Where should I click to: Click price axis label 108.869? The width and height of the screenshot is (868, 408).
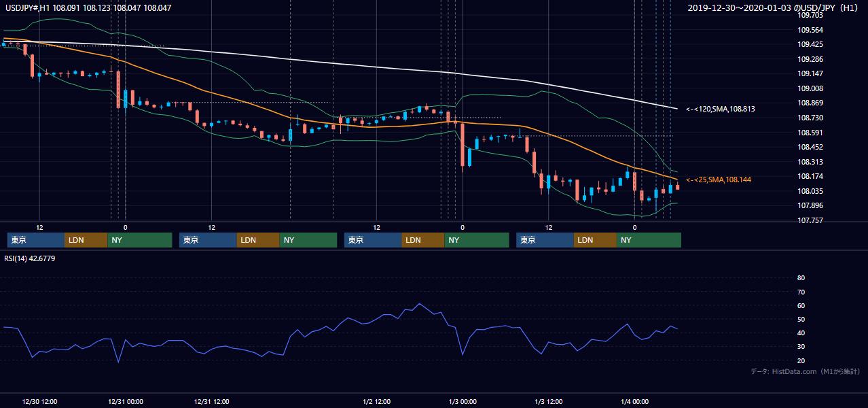click(x=810, y=103)
